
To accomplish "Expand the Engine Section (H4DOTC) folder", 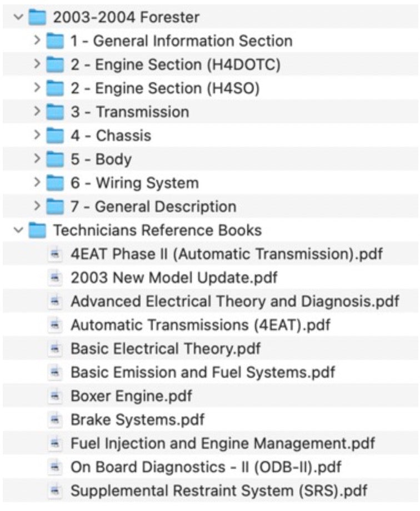I will [37, 64].
